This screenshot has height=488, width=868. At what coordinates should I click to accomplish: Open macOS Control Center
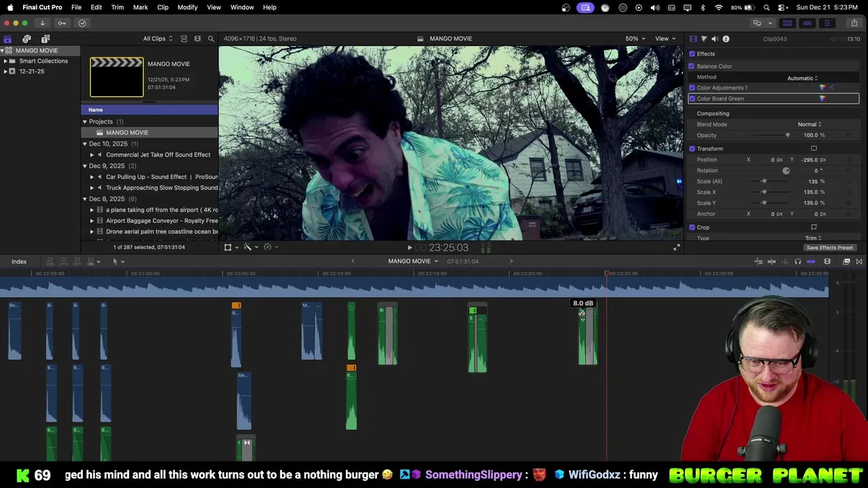click(782, 7)
